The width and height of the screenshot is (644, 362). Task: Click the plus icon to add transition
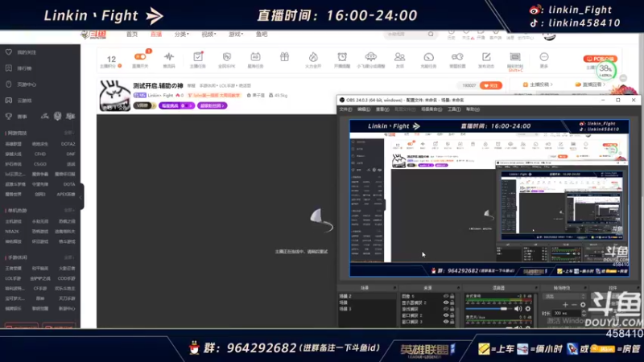(x=566, y=305)
